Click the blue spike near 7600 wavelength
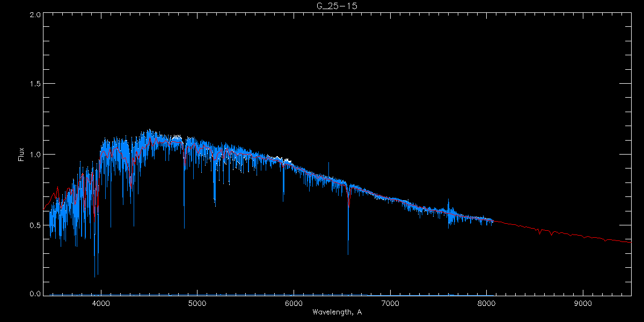Viewport: 644px width, 322px height. click(x=448, y=203)
